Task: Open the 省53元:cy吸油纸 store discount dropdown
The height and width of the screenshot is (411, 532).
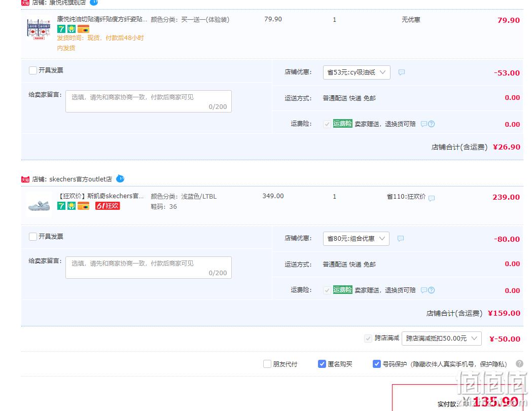Action: (357, 72)
